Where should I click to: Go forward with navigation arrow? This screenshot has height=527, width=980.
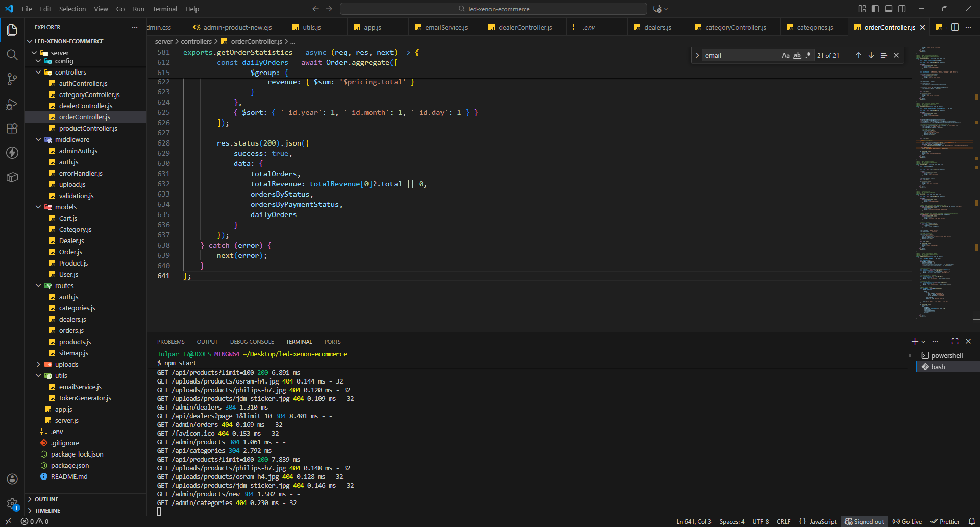tap(329, 9)
